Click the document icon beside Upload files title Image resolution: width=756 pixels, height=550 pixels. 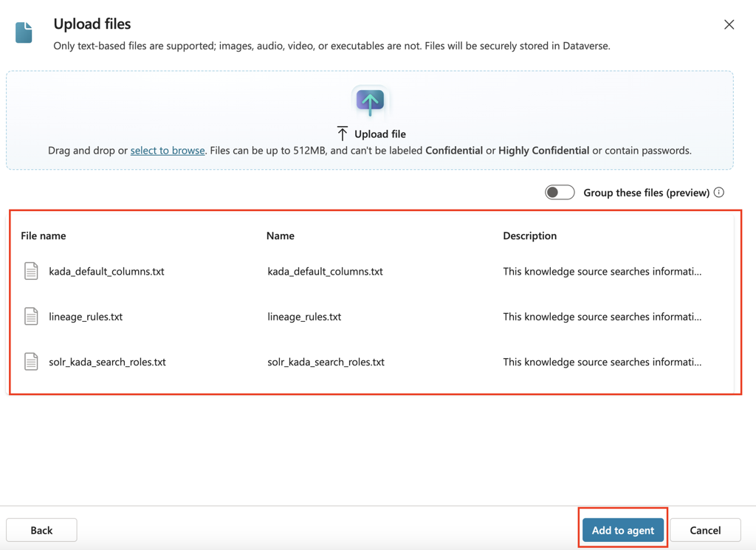[24, 32]
